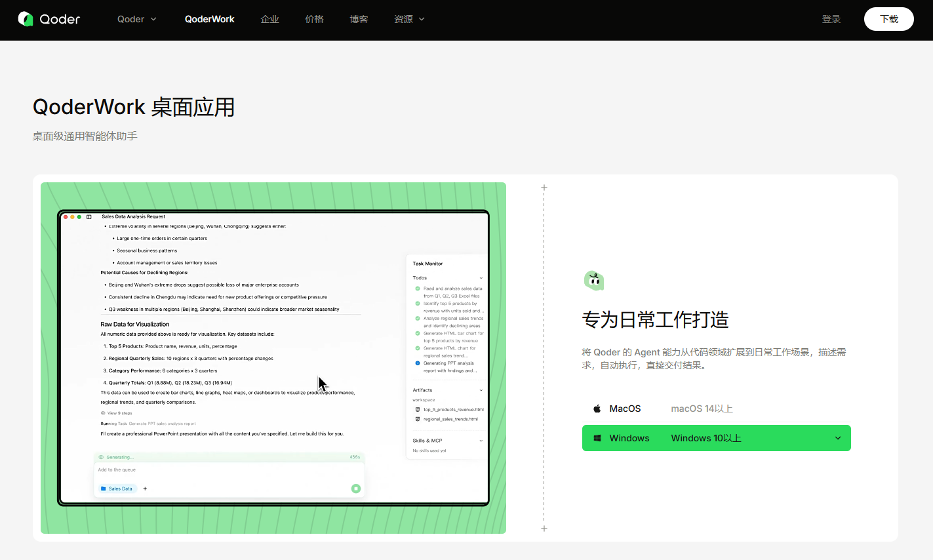Viewport: 933px width, 560px height.
Task: Click the in-progress 'Generating PPT analysis report' todo indicator
Action: pyautogui.click(x=418, y=363)
